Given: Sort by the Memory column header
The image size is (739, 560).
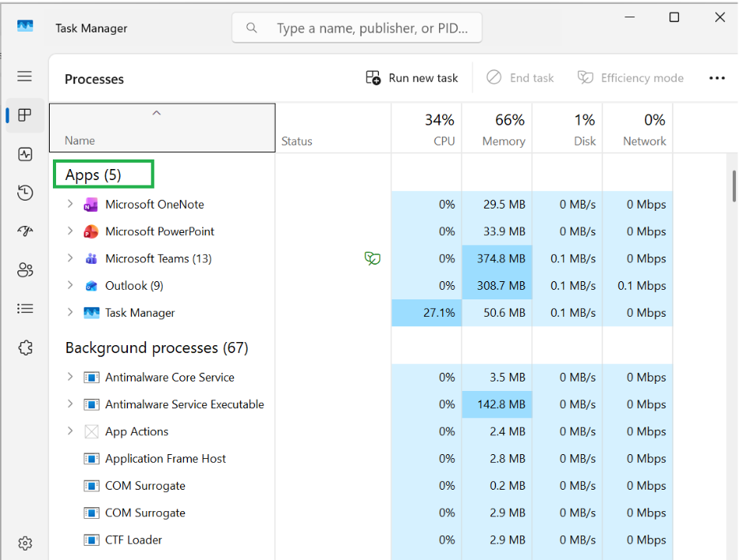Looking at the screenshot, I should (x=497, y=129).
